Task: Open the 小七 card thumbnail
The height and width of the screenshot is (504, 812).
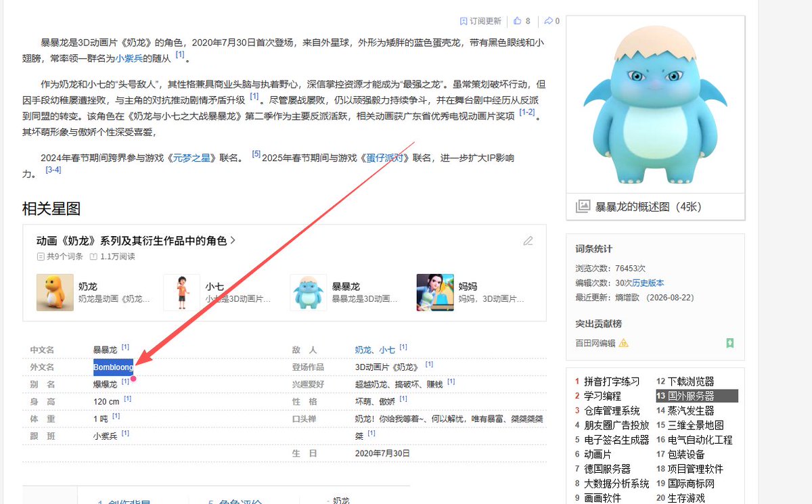Action: [x=182, y=292]
